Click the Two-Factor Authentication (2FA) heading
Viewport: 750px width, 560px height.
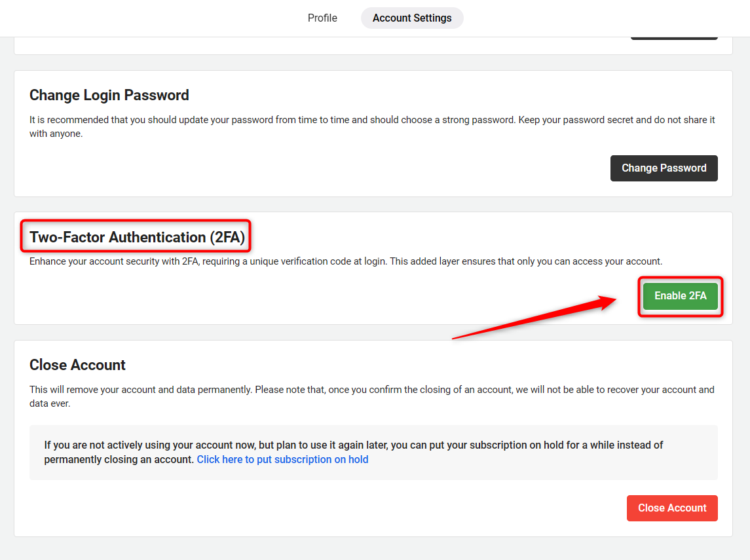137,237
